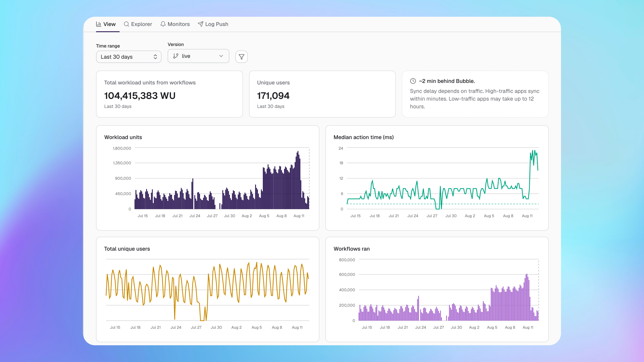Click the Workload units chart title
This screenshot has width=644, height=362.
(x=123, y=137)
